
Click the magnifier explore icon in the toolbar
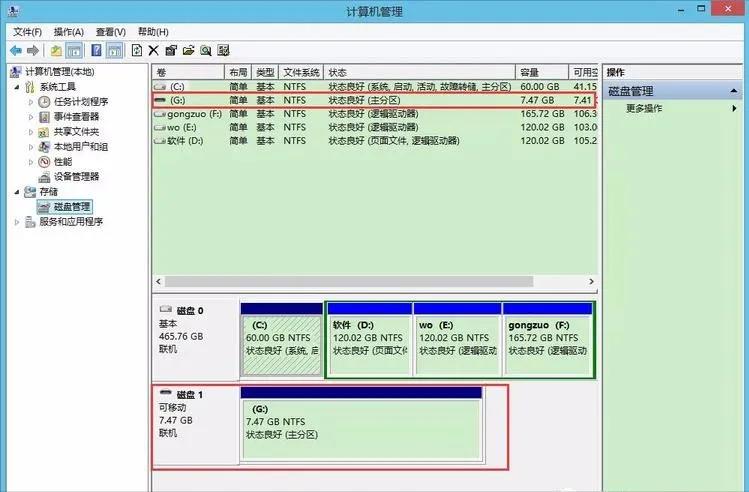[206, 50]
